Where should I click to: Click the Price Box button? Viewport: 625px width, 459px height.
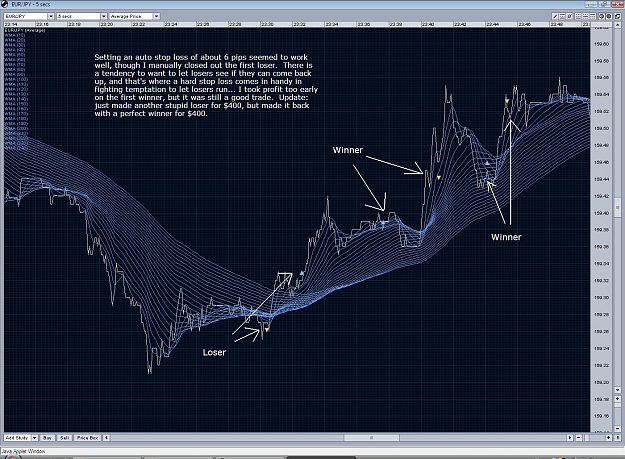coord(88,438)
